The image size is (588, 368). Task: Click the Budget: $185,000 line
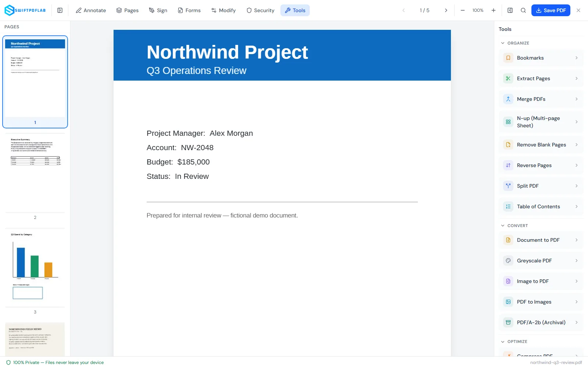coord(178,162)
